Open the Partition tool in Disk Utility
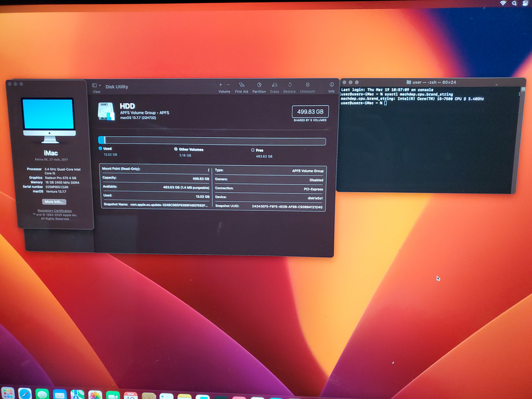The image size is (532, 399). coord(259,85)
